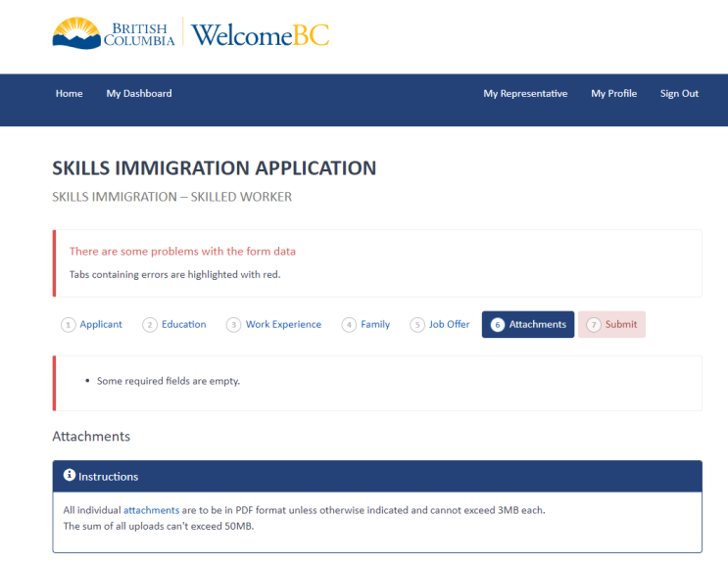Switch to the Work Experience tab
Image resolution: width=728 pixels, height=564 pixels.
pyautogui.click(x=274, y=325)
